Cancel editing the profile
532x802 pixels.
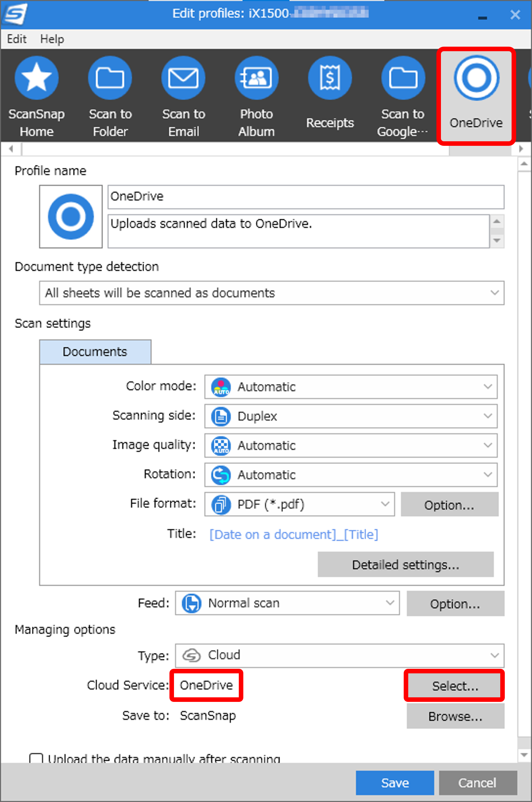pos(478,783)
